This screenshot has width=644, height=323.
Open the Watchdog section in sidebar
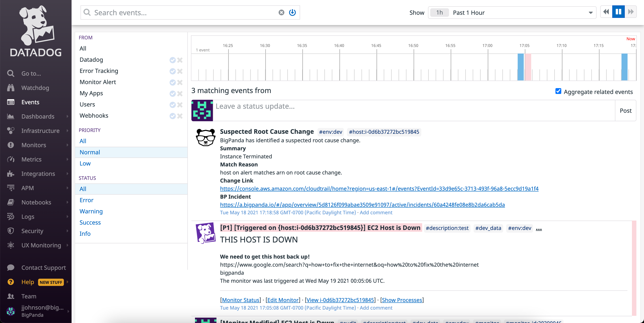tap(35, 88)
